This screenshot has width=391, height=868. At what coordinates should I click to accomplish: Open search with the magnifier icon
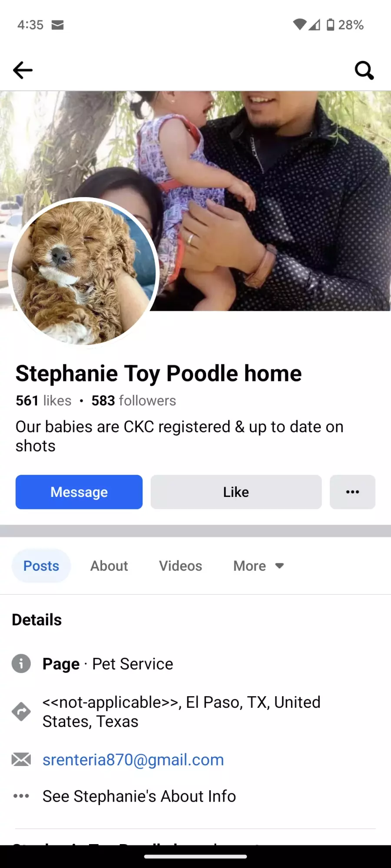364,70
